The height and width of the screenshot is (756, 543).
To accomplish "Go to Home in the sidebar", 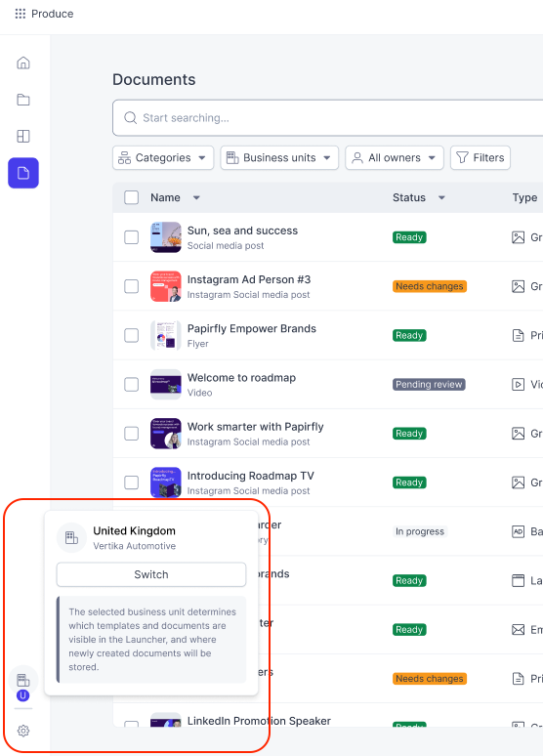I will click(x=23, y=63).
